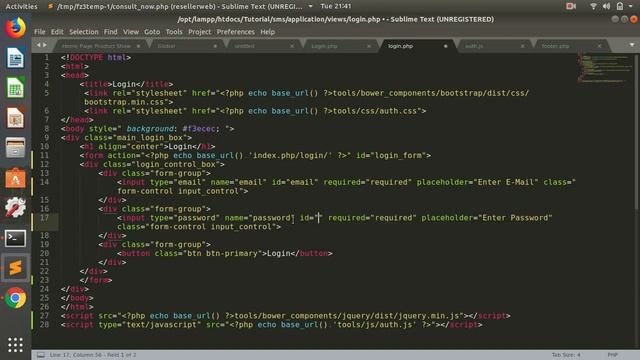Close the auth.js tab
Screen dimensions: 640x360
tap(522, 46)
